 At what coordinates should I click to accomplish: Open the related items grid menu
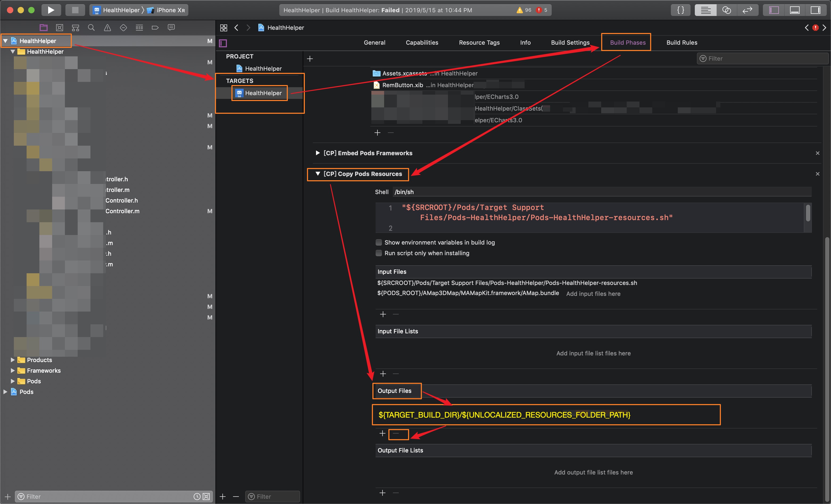pyautogui.click(x=224, y=28)
